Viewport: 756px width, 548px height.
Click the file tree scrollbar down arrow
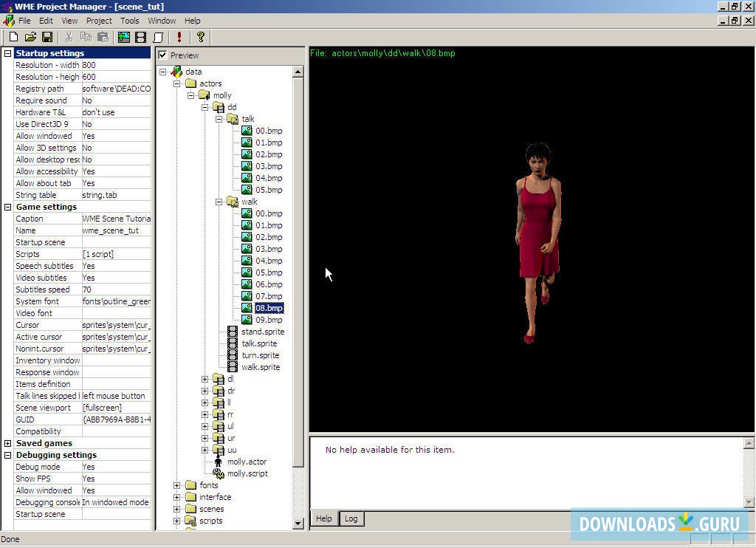pyautogui.click(x=298, y=524)
